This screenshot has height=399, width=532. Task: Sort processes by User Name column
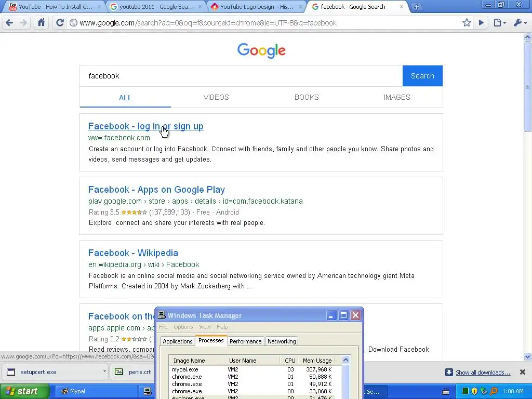click(x=252, y=361)
